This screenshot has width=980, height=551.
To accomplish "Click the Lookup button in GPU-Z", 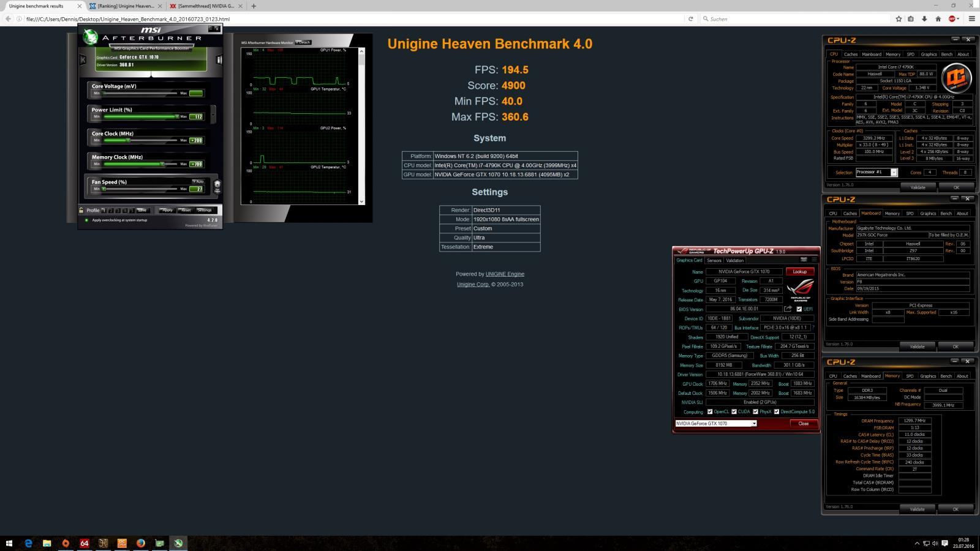I will 800,272.
